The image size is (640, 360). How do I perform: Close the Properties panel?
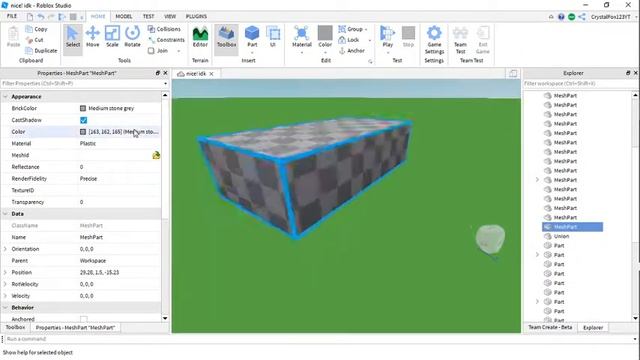(165, 73)
